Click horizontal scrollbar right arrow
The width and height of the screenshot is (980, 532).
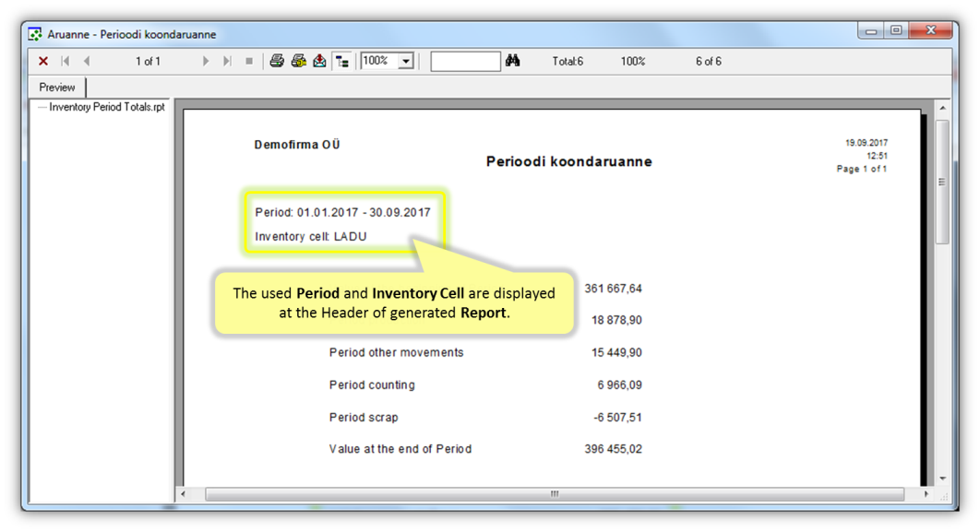[x=926, y=494]
